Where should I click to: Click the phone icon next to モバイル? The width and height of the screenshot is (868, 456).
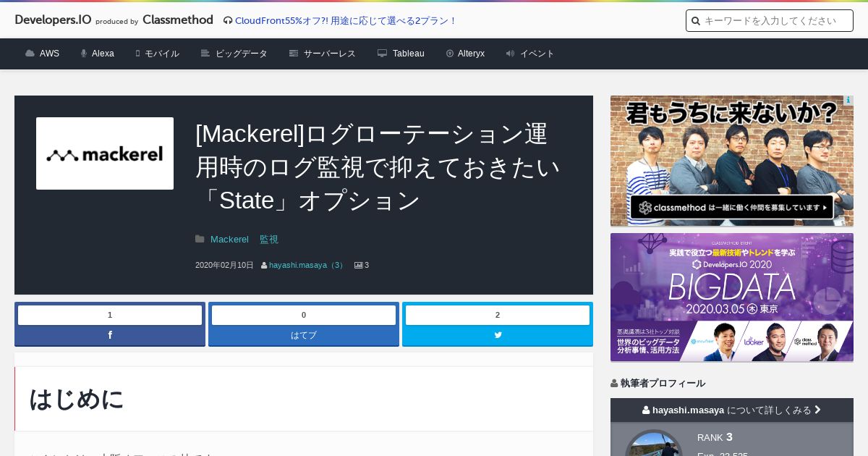[137, 54]
